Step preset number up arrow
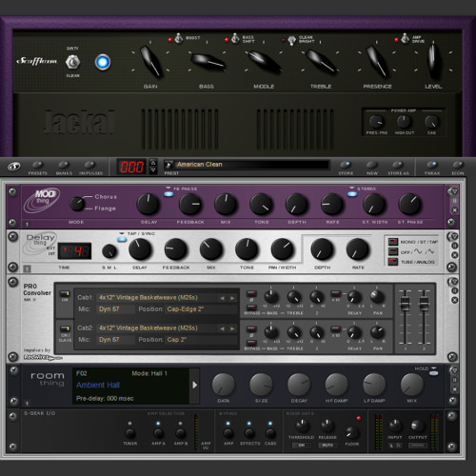The image size is (476, 476). [x=153, y=163]
